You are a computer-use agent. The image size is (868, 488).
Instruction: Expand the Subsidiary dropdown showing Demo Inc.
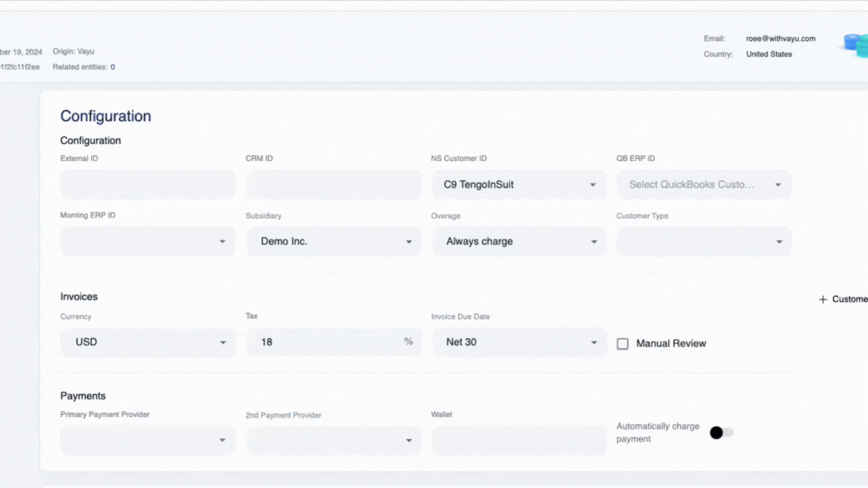click(333, 241)
